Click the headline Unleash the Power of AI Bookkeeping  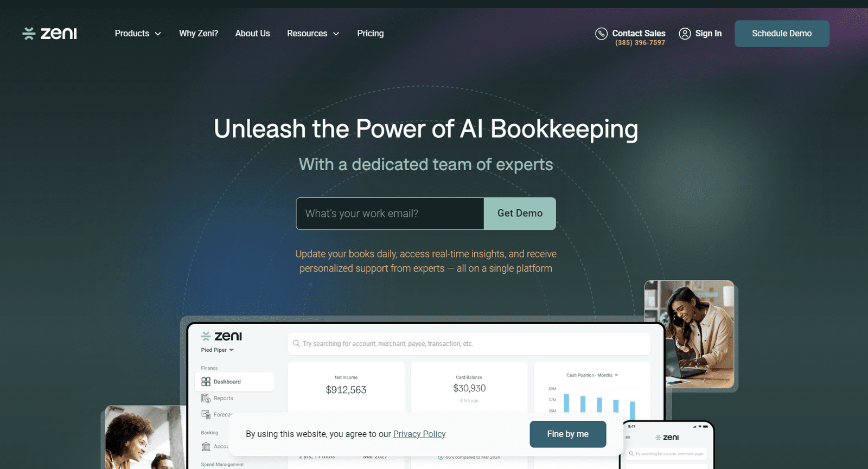(x=426, y=129)
